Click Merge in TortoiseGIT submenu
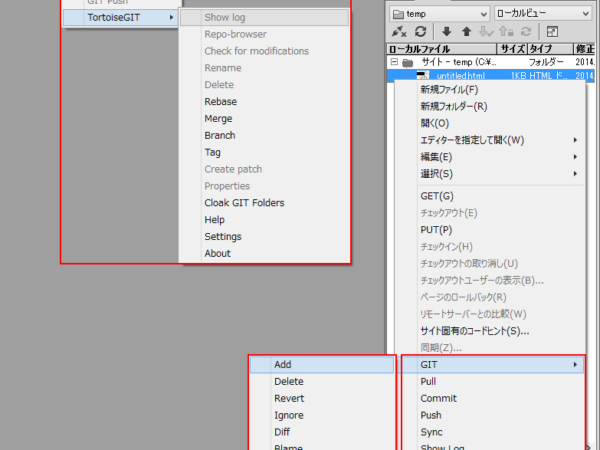Viewport: 600px width, 450px height. (x=218, y=119)
